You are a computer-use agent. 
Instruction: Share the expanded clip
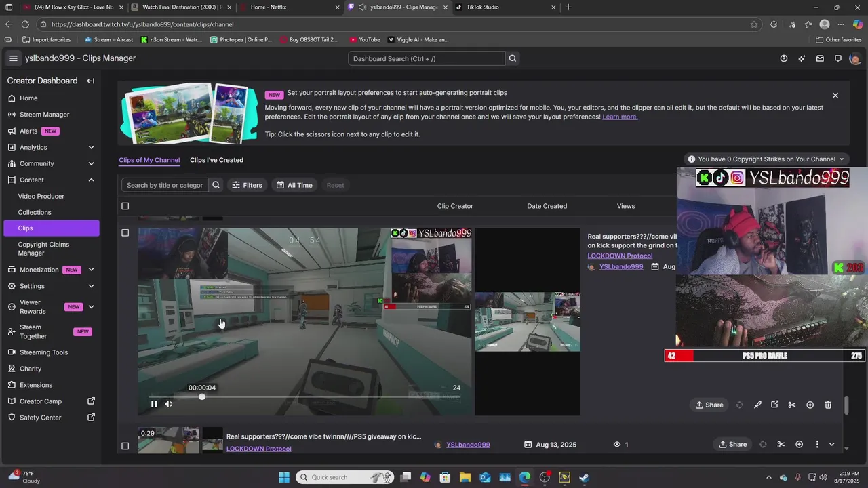click(x=709, y=405)
